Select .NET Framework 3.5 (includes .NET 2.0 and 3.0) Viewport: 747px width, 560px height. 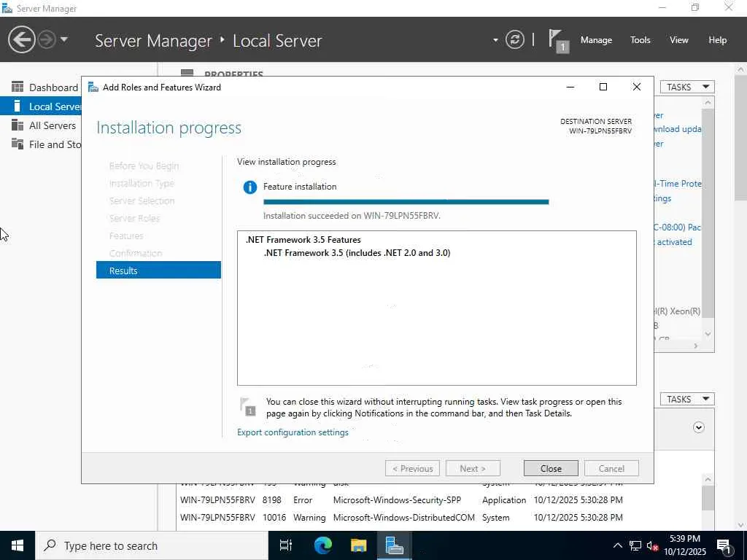pyautogui.click(x=357, y=253)
